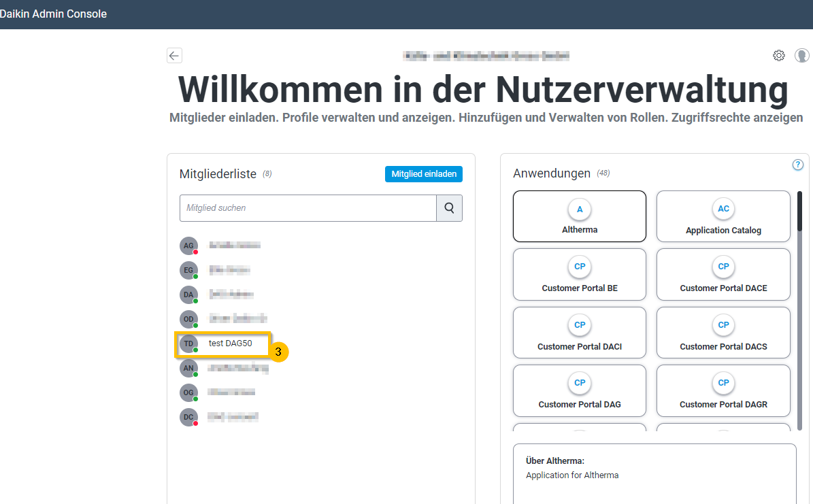This screenshot has height=504, width=813.
Task: Select the AN member avatar
Action: (x=188, y=368)
